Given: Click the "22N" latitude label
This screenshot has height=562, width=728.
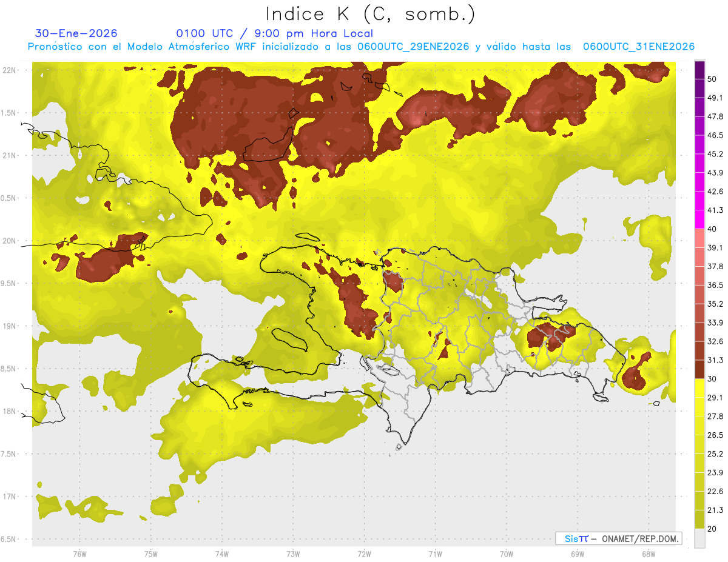Looking at the screenshot, I should click(x=9, y=70).
